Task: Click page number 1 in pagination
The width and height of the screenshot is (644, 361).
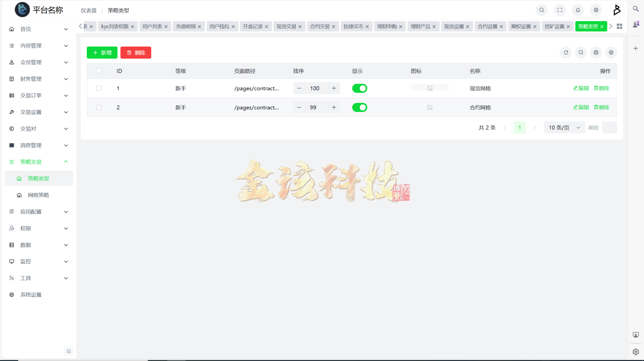Action: pyautogui.click(x=520, y=128)
